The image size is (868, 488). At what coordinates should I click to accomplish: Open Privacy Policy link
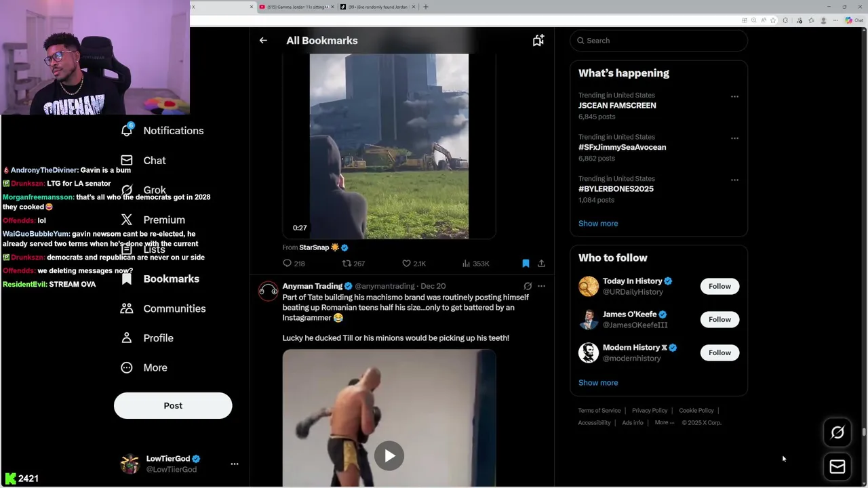(x=650, y=411)
